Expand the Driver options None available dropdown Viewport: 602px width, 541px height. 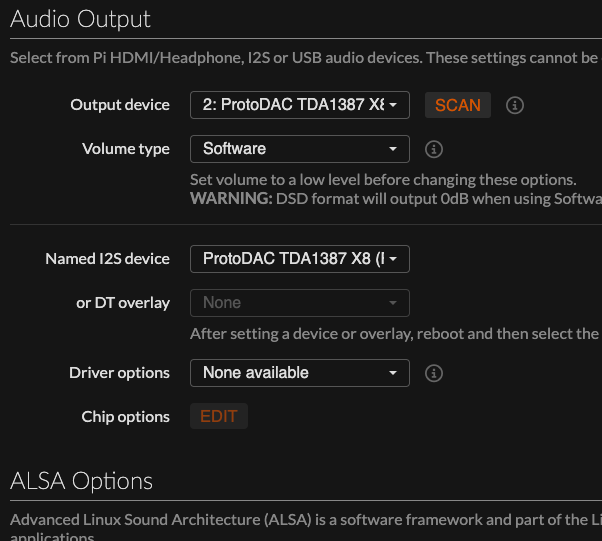tap(300, 373)
